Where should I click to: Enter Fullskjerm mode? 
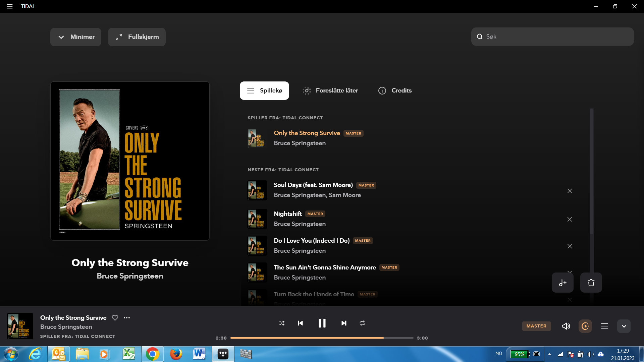pyautogui.click(x=137, y=37)
